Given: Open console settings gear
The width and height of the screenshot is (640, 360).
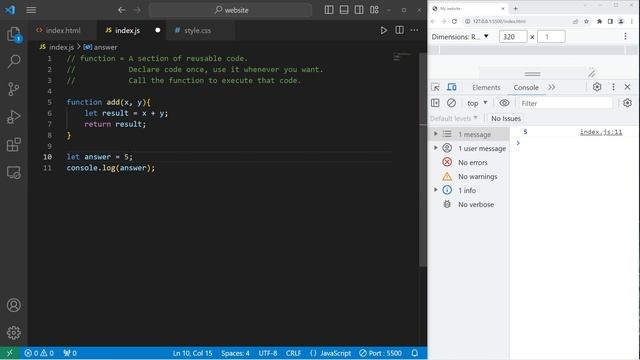Looking at the screenshot, I should pos(627,103).
